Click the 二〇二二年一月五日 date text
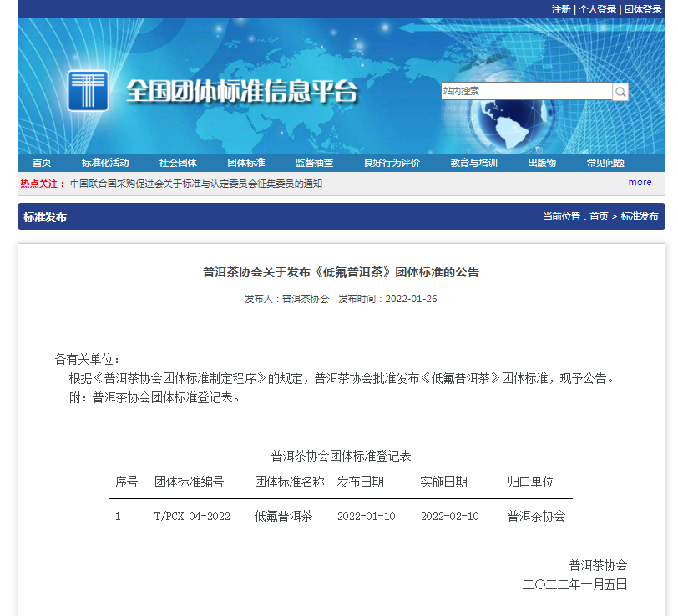The height and width of the screenshot is (616, 678). click(574, 585)
